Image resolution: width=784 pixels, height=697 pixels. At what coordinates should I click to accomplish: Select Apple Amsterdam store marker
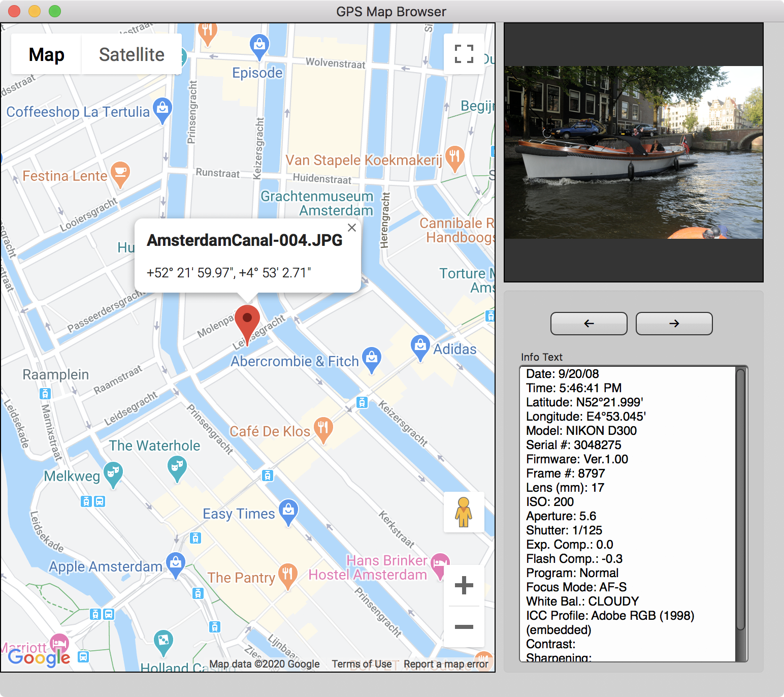coord(176,565)
